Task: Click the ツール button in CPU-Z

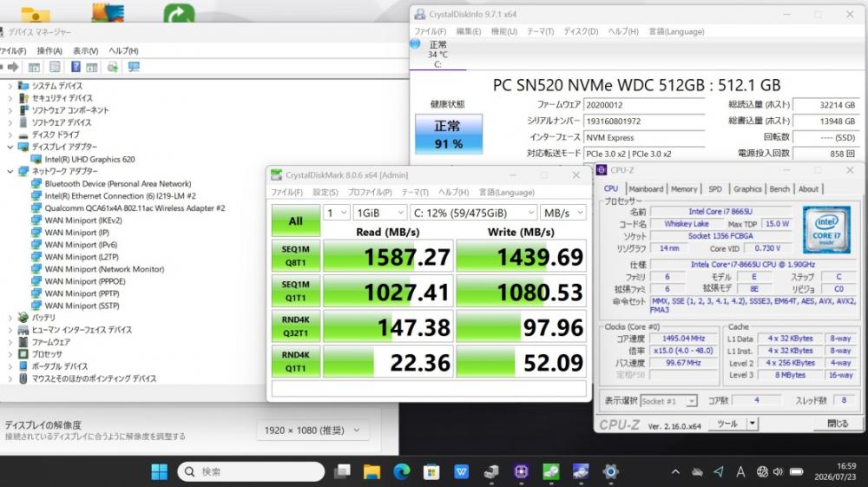Action: click(x=727, y=424)
